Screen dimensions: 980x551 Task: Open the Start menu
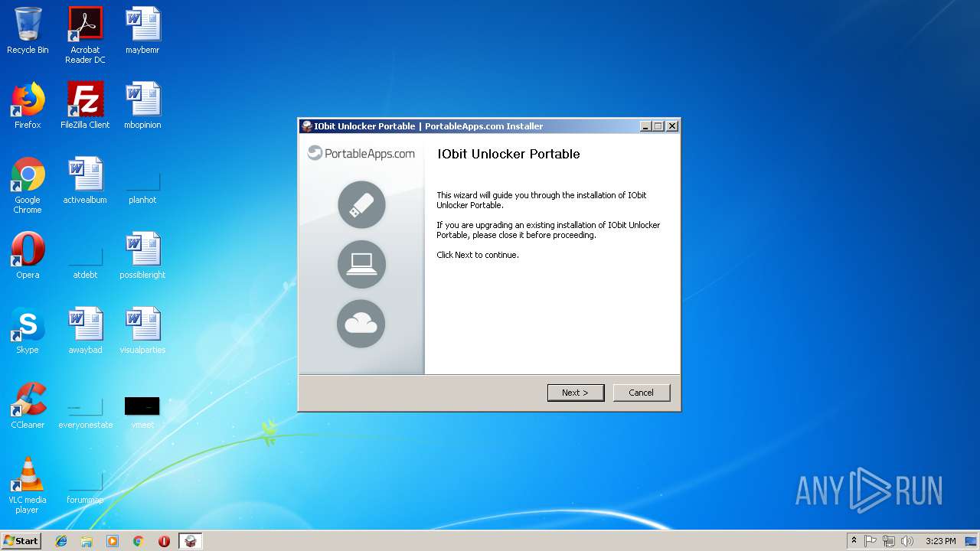[21, 540]
